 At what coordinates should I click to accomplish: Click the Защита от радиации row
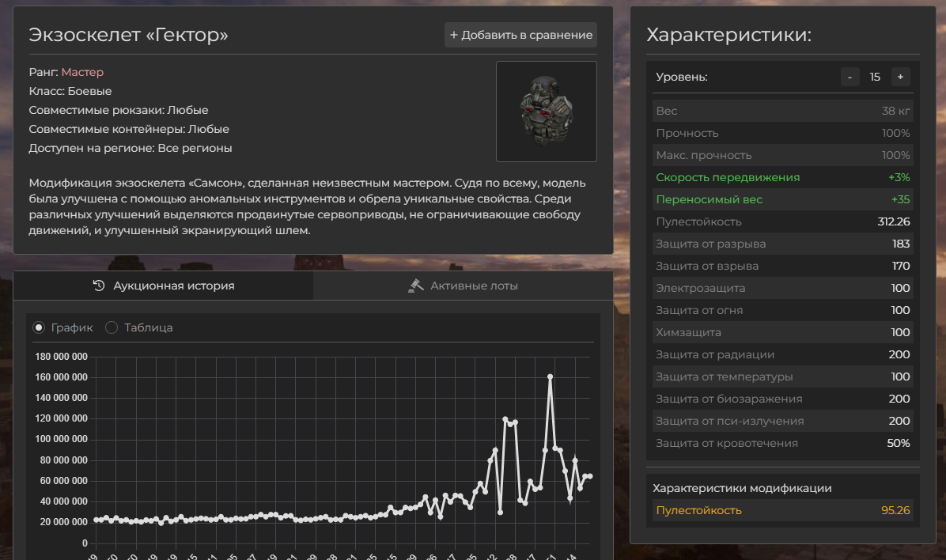click(782, 354)
